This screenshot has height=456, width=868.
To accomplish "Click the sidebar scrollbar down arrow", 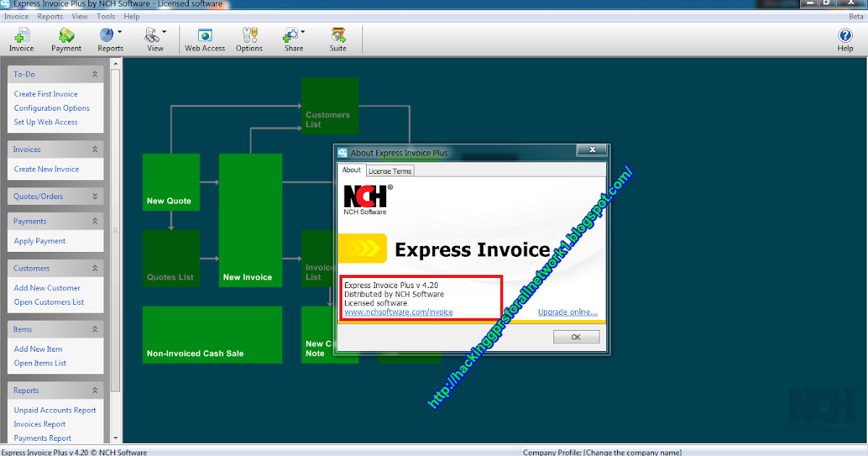I will point(115,438).
